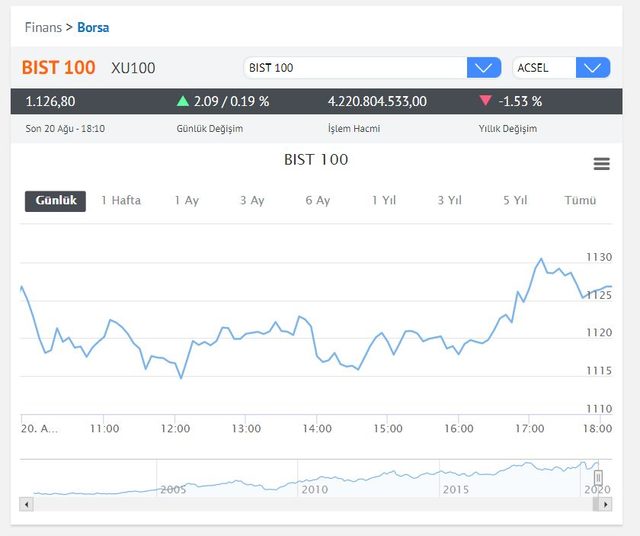This screenshot has height=536, width=640.
Task: Expand the ACSEL stock dropdown arrow
Action: click(x=593, y=67)
